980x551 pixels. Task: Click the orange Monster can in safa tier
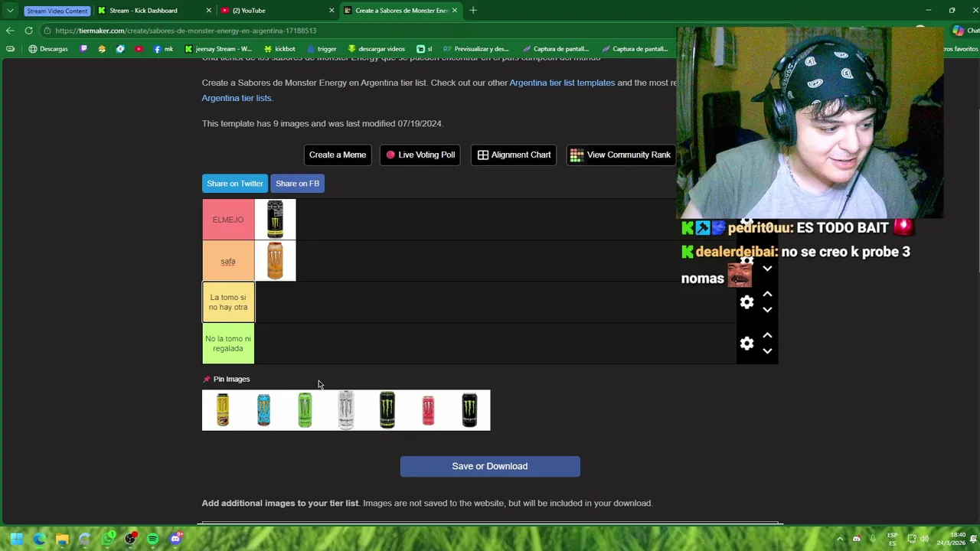point(275,261)
